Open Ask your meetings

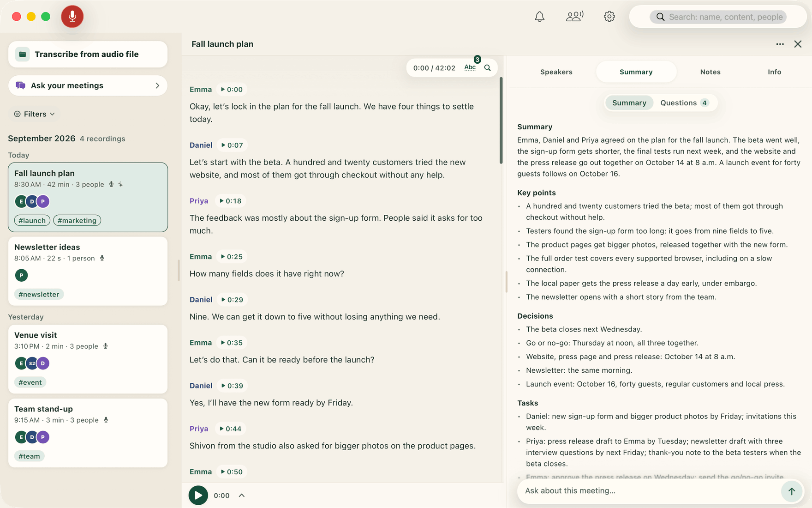coord(88,85)
